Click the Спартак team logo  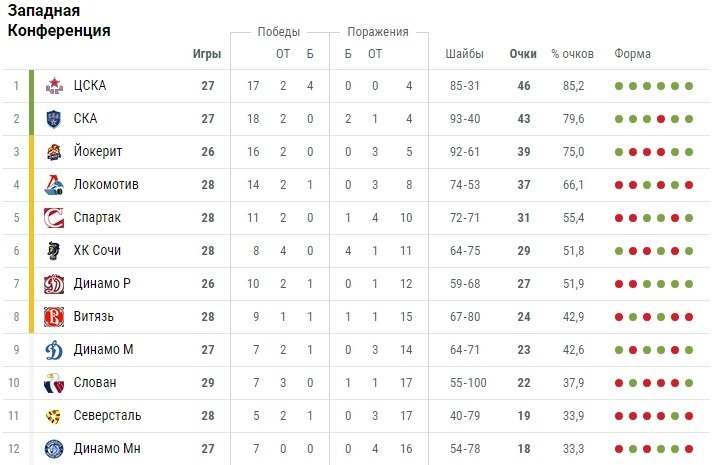tap(54, 218)
